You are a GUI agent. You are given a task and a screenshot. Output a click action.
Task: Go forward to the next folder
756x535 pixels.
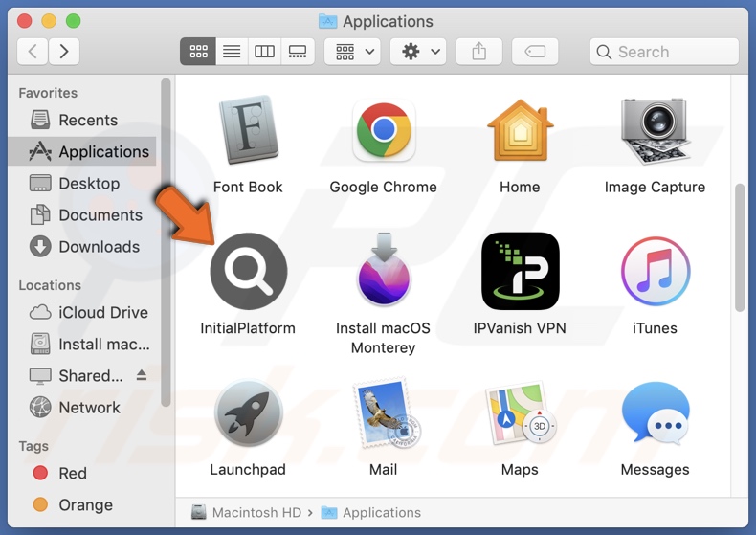pos(64,51)
